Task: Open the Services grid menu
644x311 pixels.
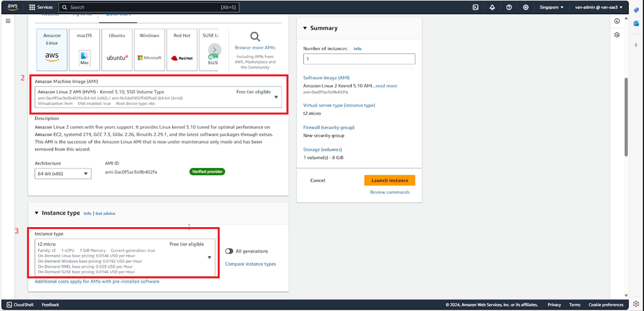Action: pyautogui.click(x=32, y=7)
